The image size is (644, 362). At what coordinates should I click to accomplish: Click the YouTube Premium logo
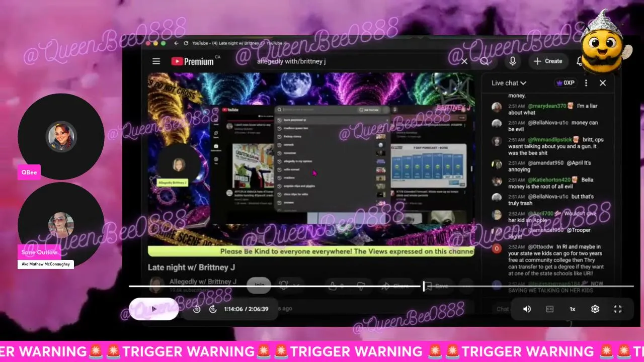pos(193,61)
